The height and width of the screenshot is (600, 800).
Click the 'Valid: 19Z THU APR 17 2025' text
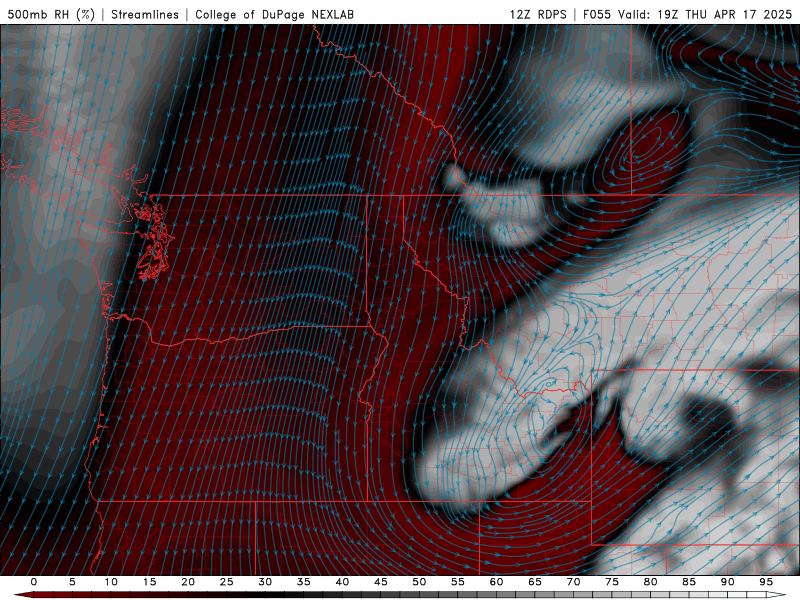[x=705, y=14]
